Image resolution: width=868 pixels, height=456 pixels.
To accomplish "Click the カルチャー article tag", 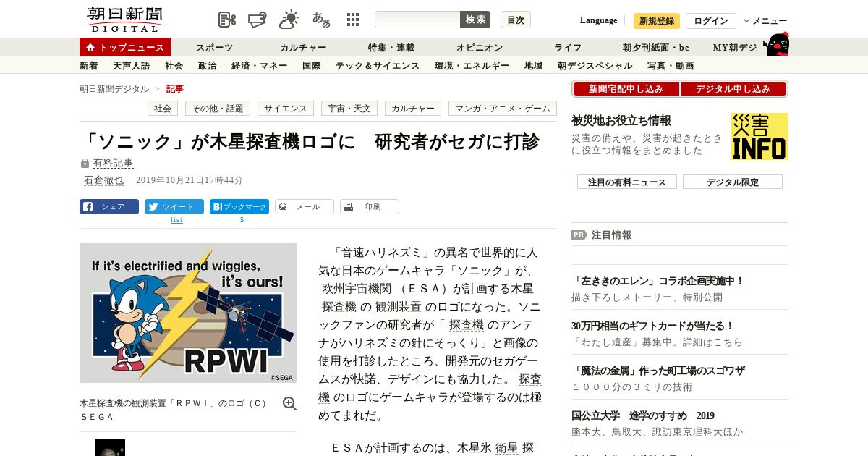I will [x=413, y=109].
